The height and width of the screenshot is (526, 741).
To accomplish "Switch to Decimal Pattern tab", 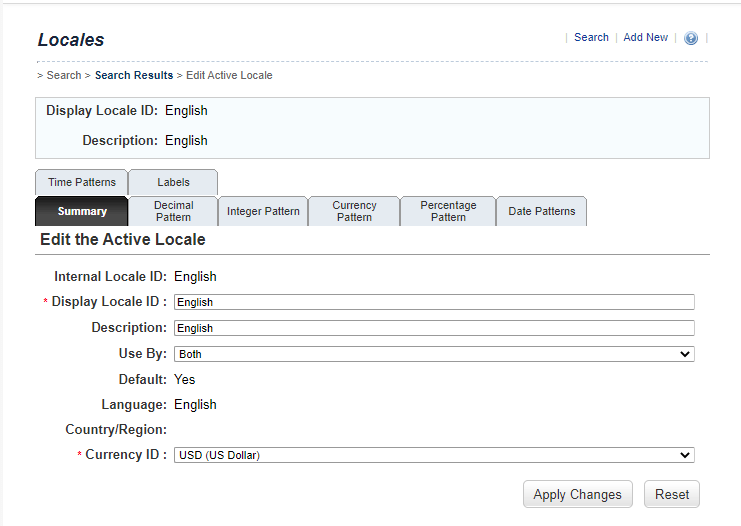I will tap(174, 211).
